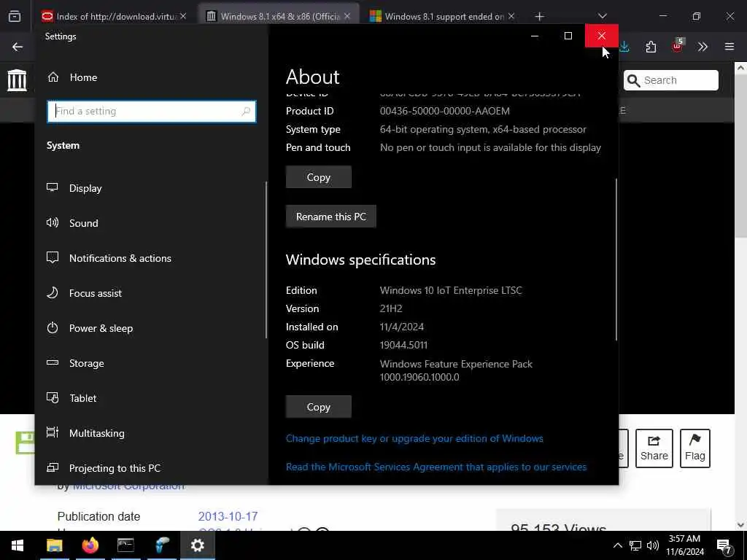Open File Explorer from taskbar
The image size is (747, 560).
(54, 545)
